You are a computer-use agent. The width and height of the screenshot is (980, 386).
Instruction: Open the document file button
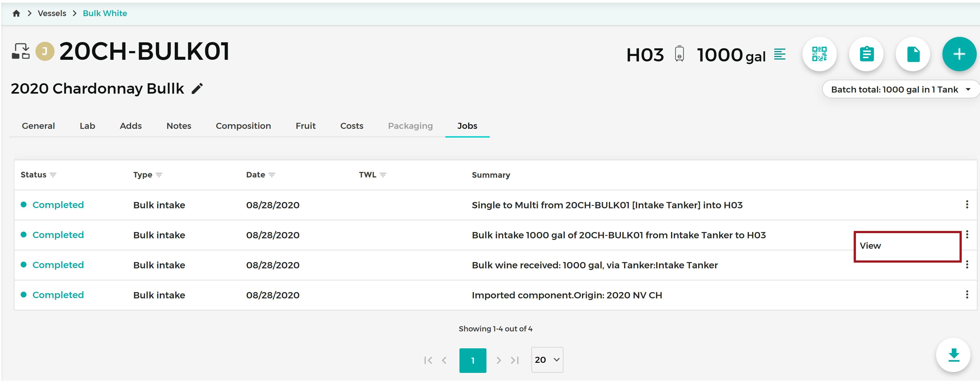tap(913, 54)
